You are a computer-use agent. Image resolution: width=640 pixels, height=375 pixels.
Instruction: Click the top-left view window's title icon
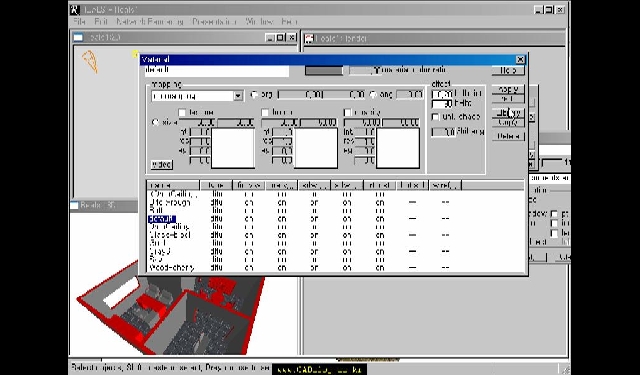(78, 38)
